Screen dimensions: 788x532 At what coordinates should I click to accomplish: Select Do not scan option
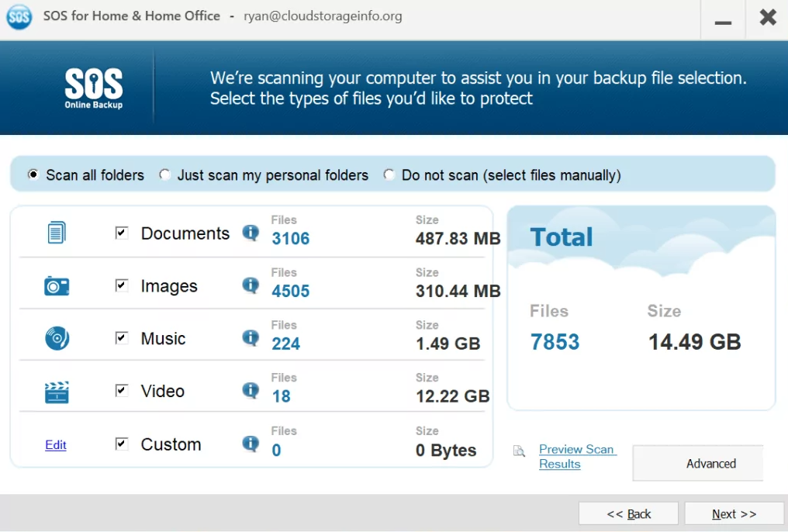point(389,174)
